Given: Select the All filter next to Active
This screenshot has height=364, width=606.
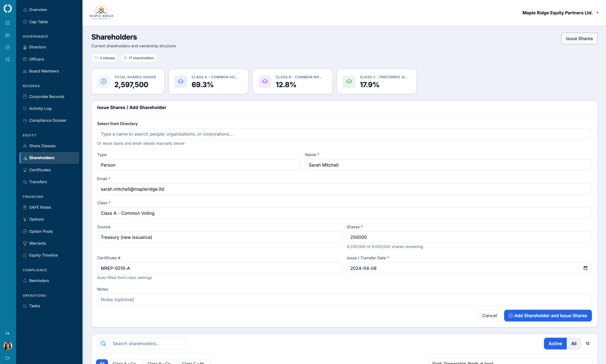Looking at the screenshot, I should [x=574, y=344].
